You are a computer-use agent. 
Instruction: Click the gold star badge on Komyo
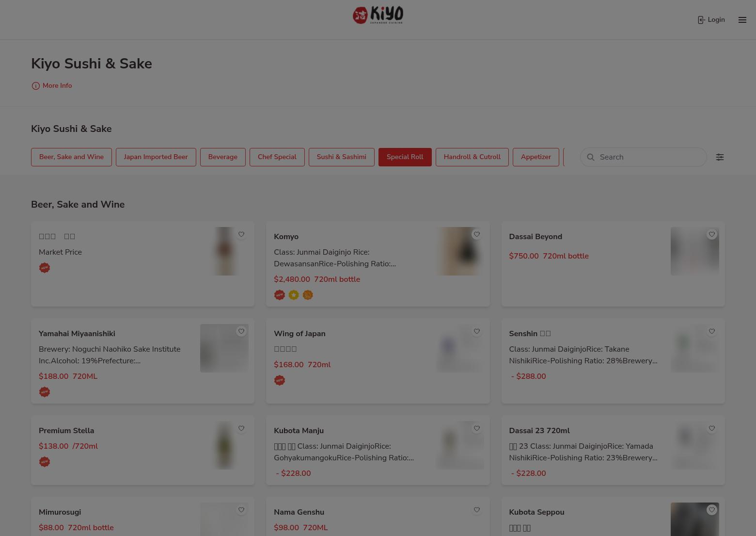(294, 295)
